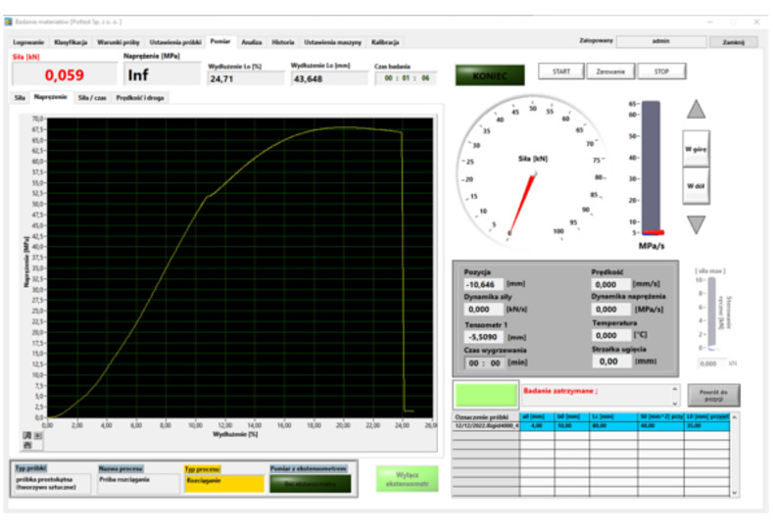Click the Oznaczenie próbki column header
The image size is (773, 532).
486,417
